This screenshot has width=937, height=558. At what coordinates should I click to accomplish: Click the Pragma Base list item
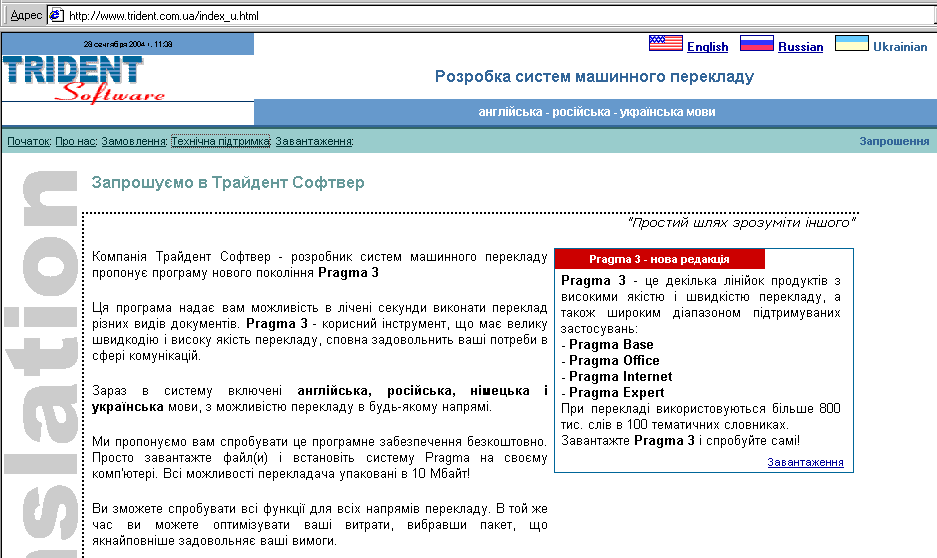(x=611, y=345)
